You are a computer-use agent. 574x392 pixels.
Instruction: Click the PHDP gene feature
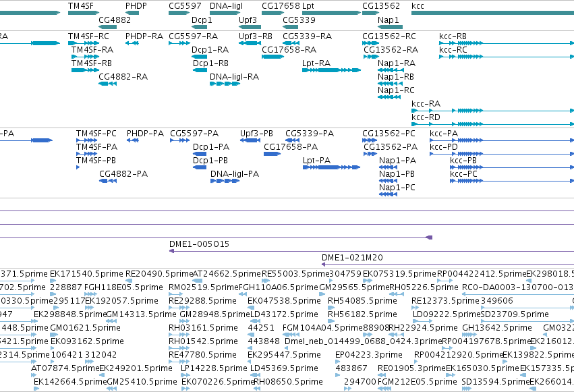[x=132, y=13]
